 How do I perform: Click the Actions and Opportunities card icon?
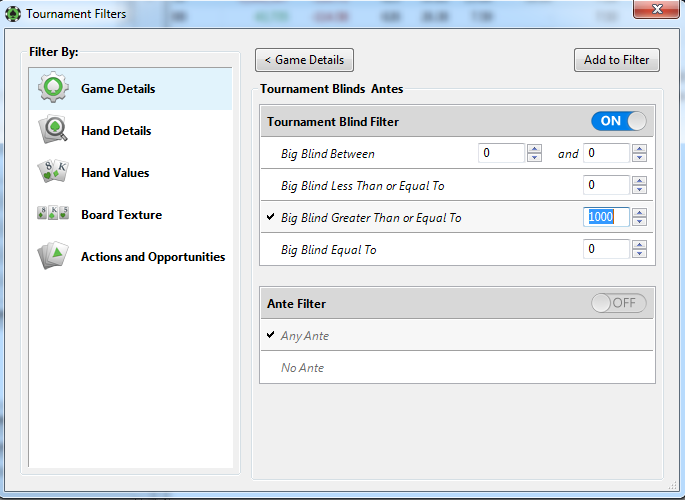53,255
